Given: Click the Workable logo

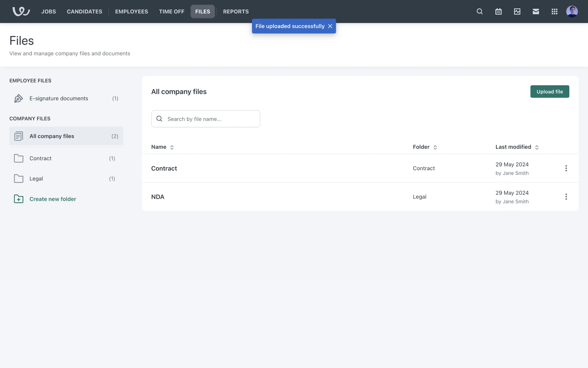Looking at the screenshot, I should click(x=21, y=11).
